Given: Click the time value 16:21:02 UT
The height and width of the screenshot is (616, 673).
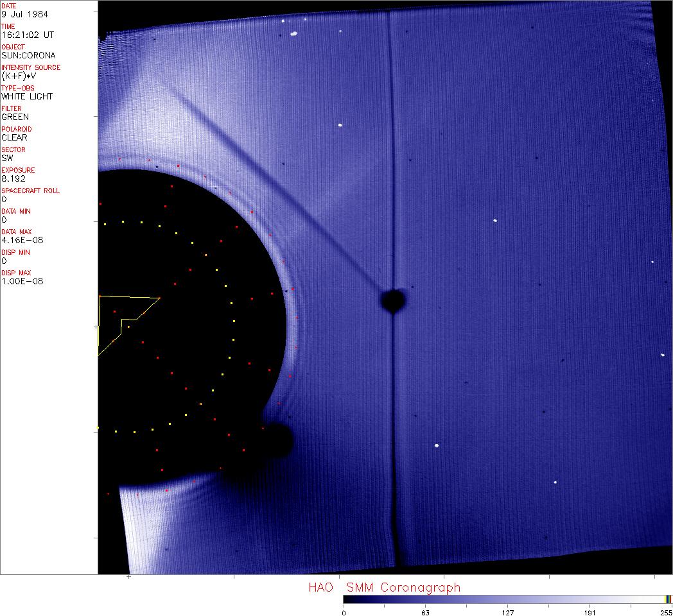Looking at the screenshot, I should coord(26,35).
